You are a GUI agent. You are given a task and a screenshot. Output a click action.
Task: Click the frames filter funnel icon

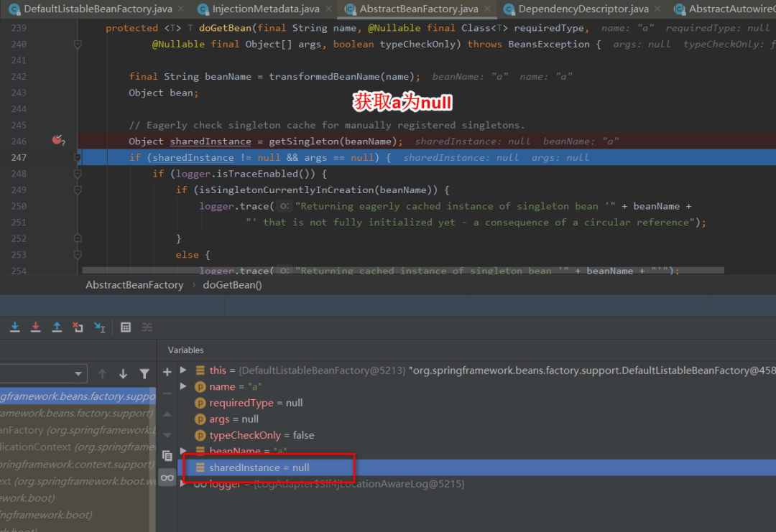[144, 374]
